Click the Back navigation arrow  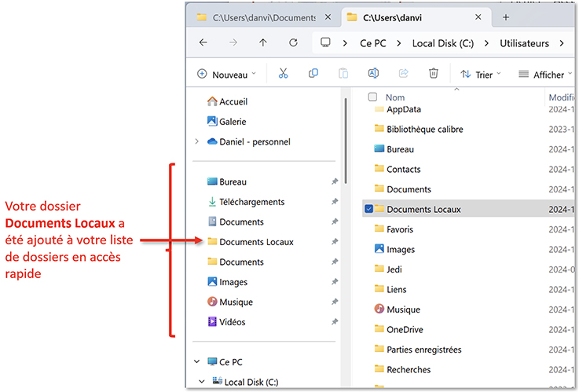(x=203, y=43)
